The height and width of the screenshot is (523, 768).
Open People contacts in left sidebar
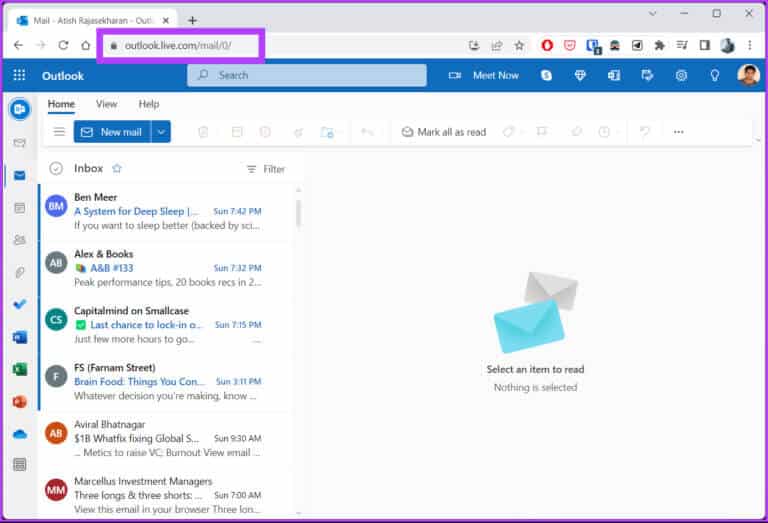click(x=20, y=240)
